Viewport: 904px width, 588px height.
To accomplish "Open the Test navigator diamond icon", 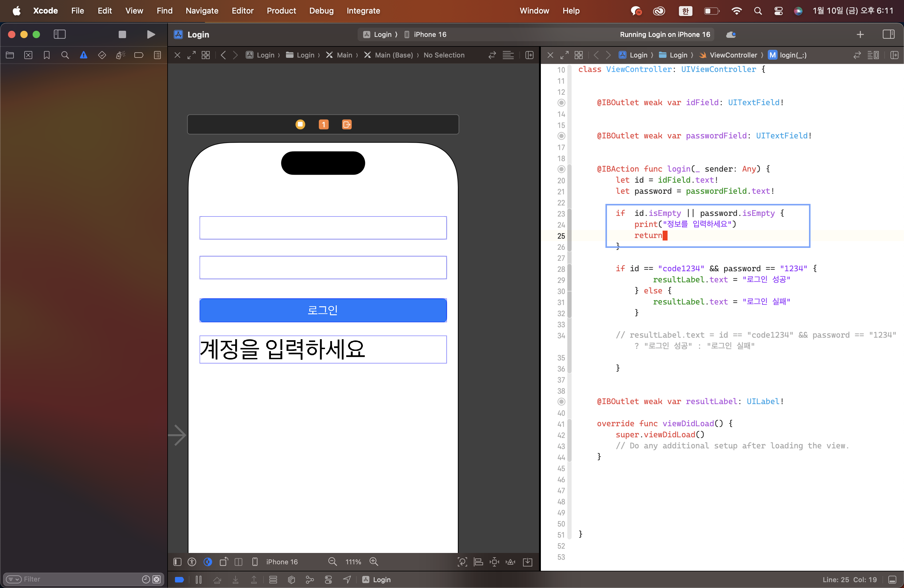I will 102,55.
